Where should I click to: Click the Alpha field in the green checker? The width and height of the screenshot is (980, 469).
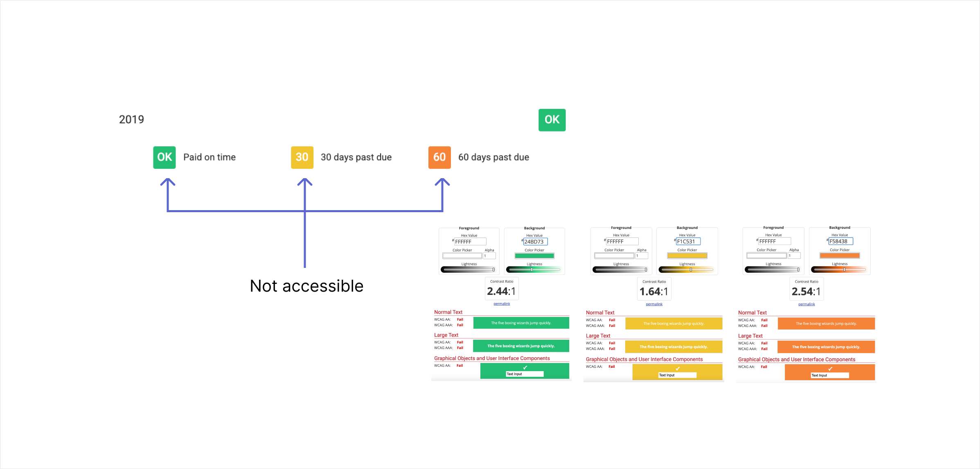coord(489,256)
